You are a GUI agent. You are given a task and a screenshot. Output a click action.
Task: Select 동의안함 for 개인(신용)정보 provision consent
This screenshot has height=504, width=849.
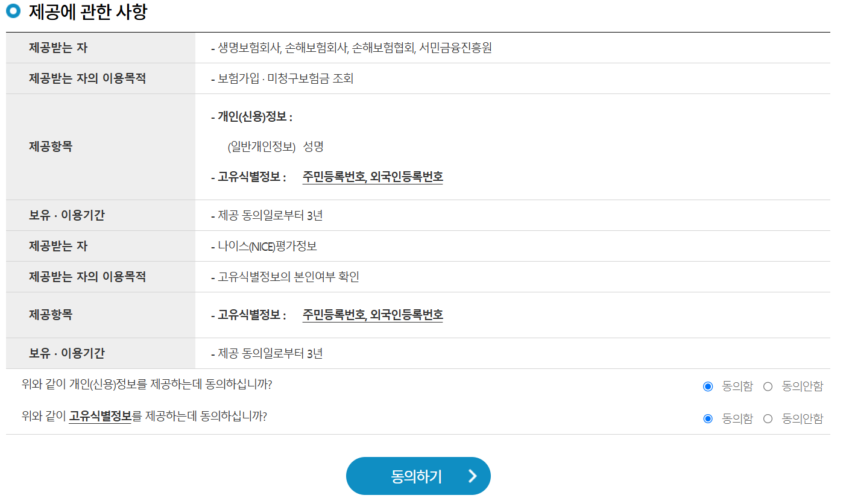click(768, 388)
